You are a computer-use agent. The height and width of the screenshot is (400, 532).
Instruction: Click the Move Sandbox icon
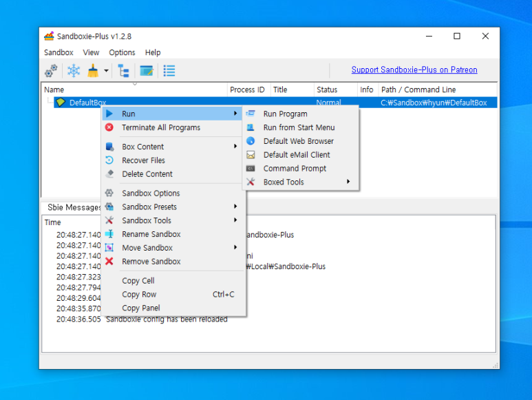click(x=109, y=248)
